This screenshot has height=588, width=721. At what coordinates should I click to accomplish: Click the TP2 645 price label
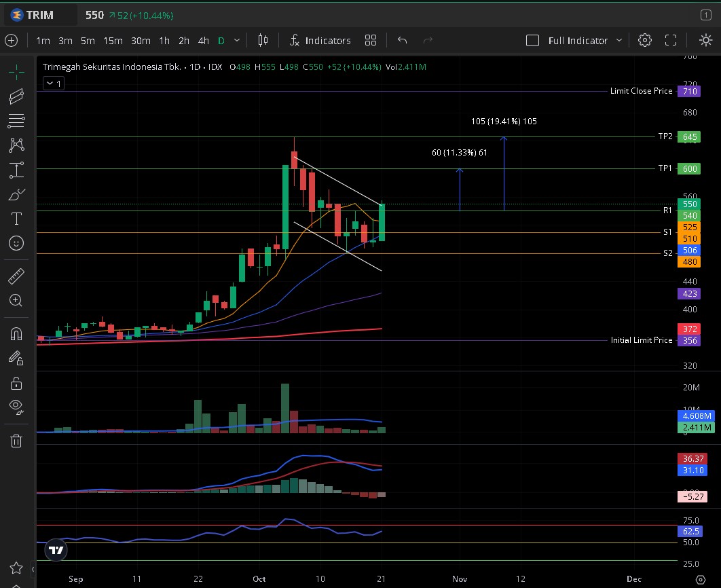point(690,137)
